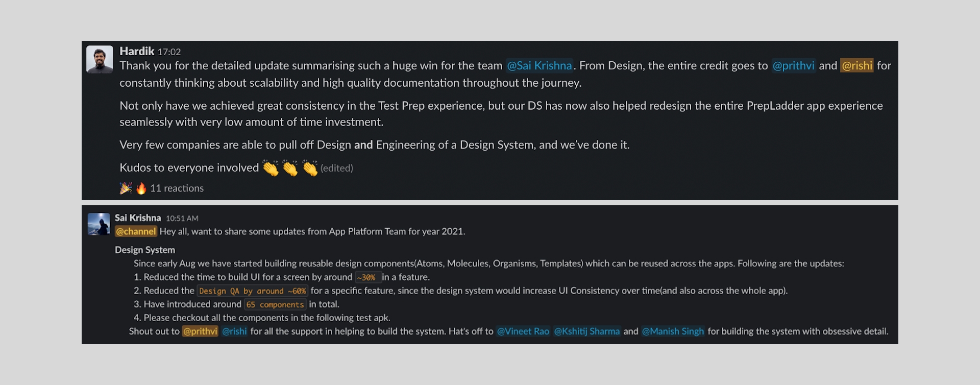This screenshot has width=980, height=385.
Task: Click the fire reaction emoji
Action: coord(141,188)
